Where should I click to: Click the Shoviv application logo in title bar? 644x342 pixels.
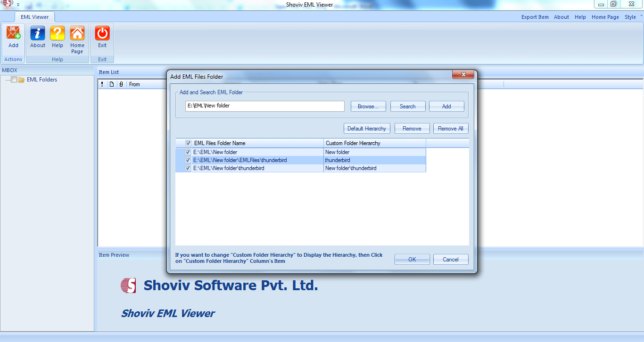pyautogui.click(x=7, y=3)
